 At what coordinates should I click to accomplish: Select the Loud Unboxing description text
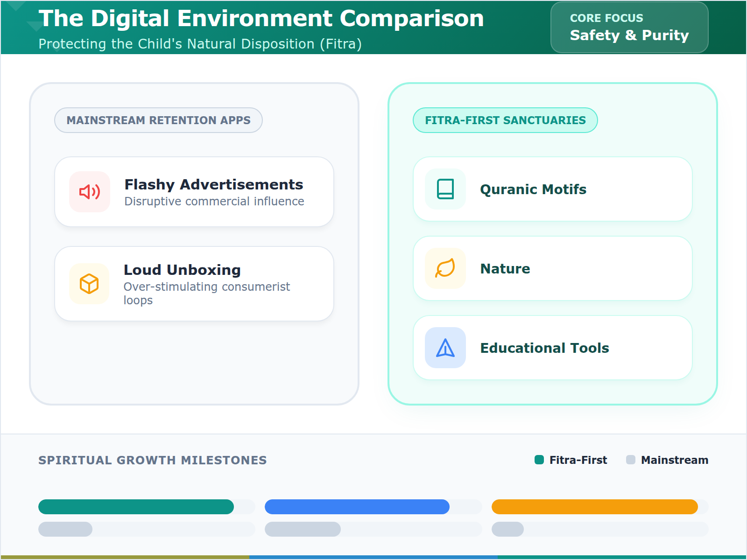[x=206, y=294]
